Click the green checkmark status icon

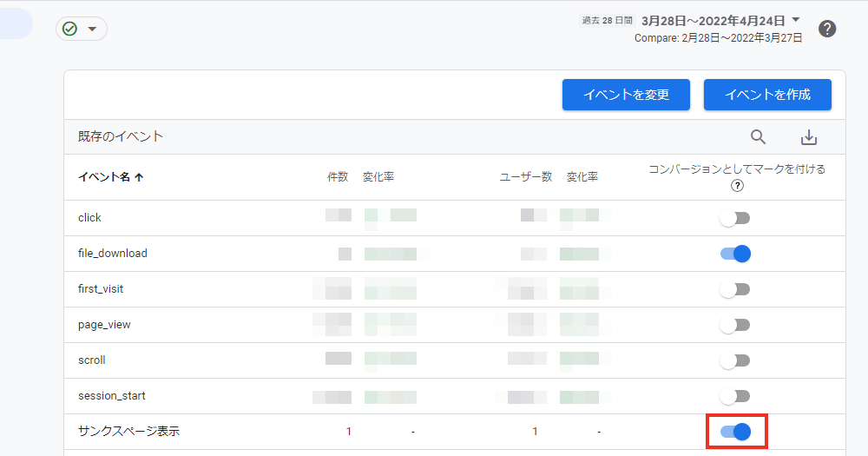70,29
